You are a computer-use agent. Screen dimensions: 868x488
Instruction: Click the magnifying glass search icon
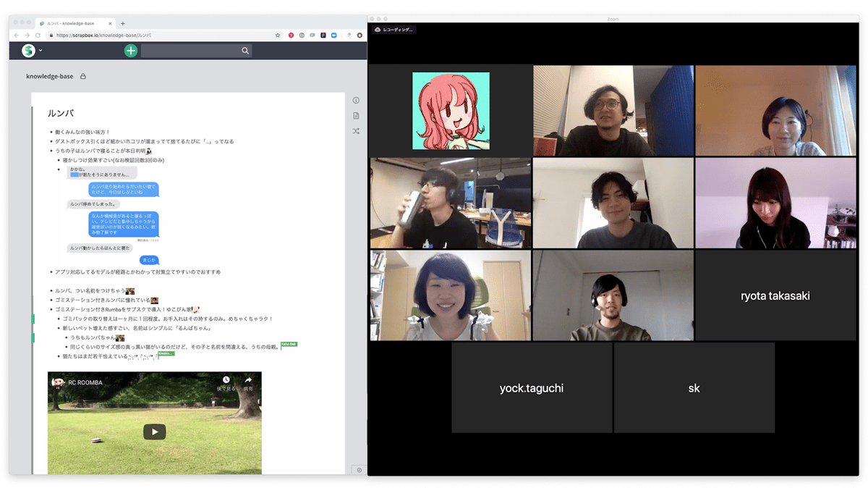(x=245, y=51)
